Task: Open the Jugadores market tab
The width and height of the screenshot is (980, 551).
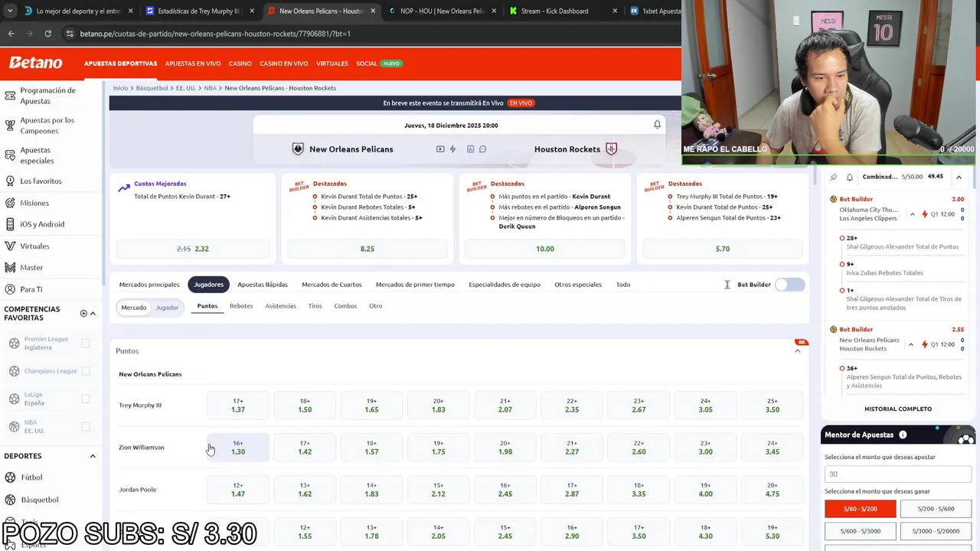Action: 208,285
